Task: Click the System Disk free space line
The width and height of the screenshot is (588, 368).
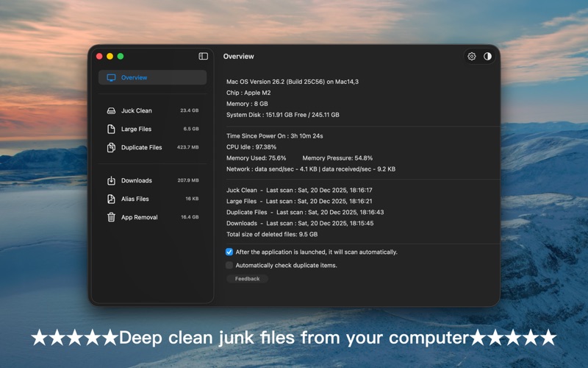Action: [283, 115]
